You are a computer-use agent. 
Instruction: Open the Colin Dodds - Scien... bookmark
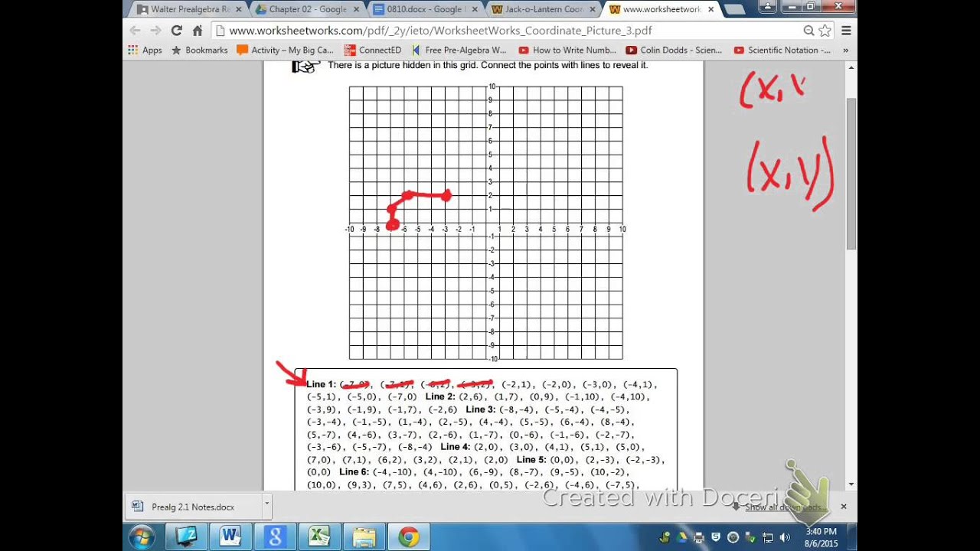click(674, 50)
